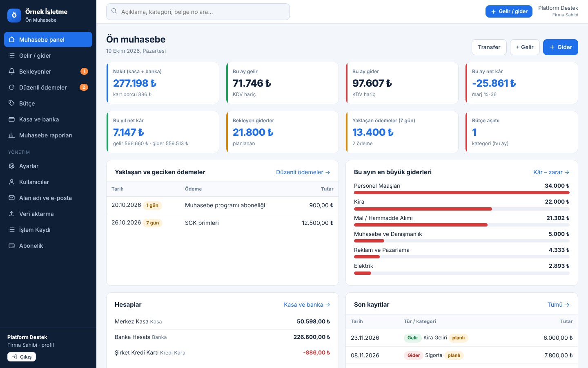This screenshot has width=588, height=368.
Task: Add a new expense with + Gider
Action: pos(561,47)
